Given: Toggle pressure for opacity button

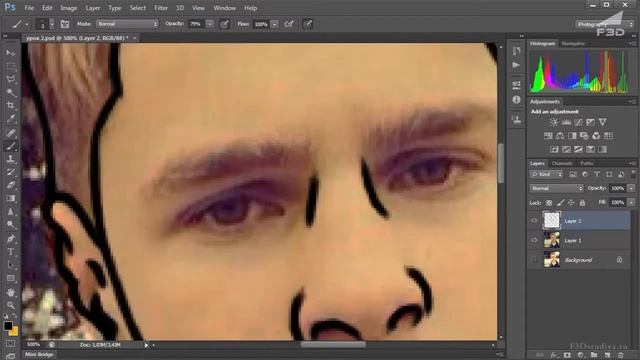Looking at the screenshot, I should [224, 24].
